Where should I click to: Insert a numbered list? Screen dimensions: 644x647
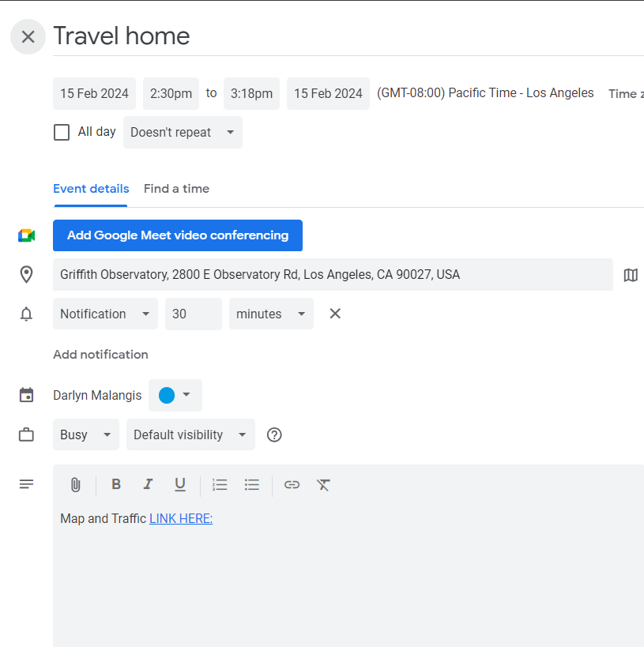pyautogui.click(x=220, y=484)
